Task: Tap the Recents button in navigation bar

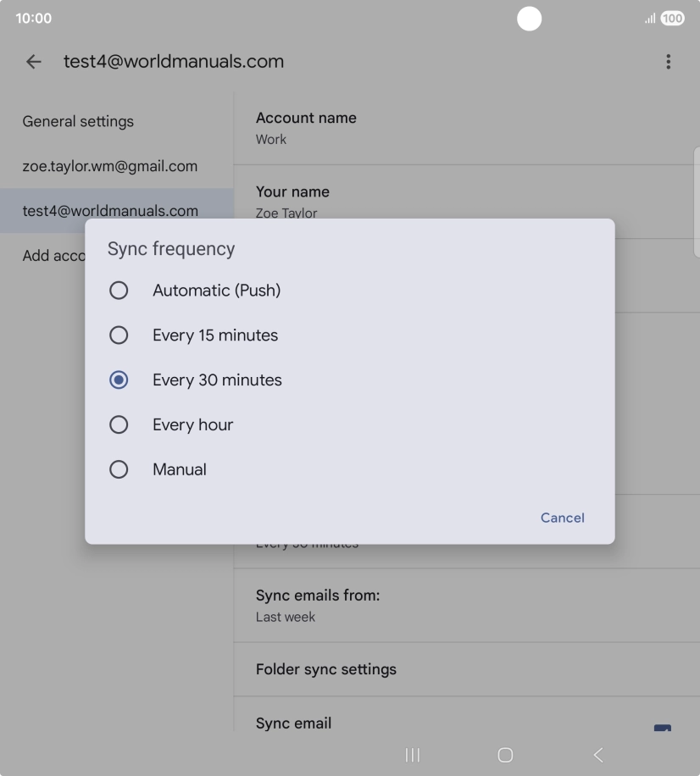Action: point(412,754)
